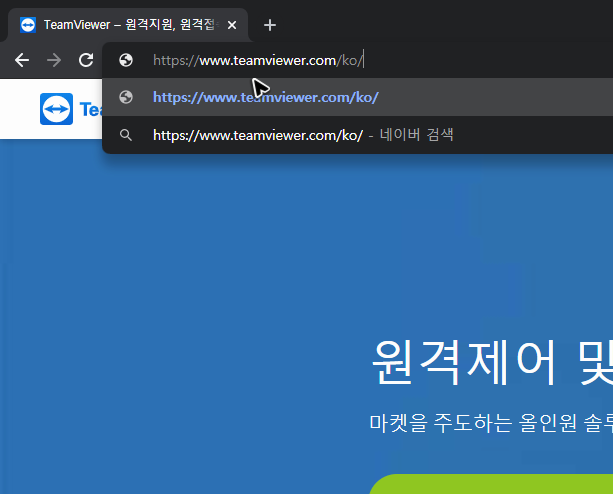Screen dimensions: 613x494
Task: Click the globe icon of the URL suggestion
Action: (x=126, y=97)
